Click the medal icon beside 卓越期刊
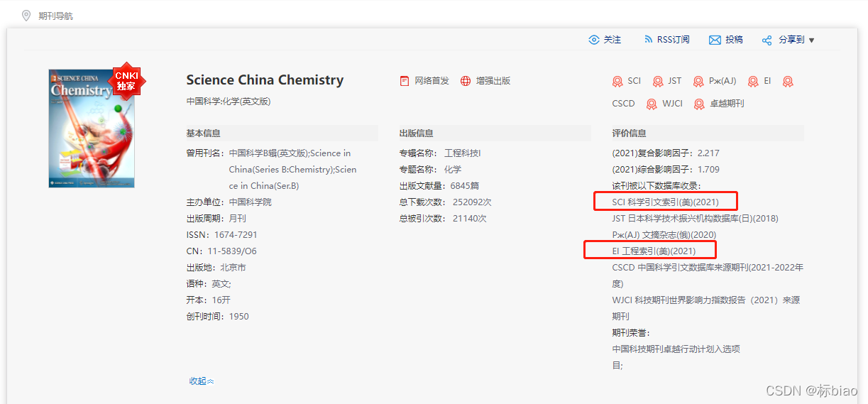 (699, 104)
